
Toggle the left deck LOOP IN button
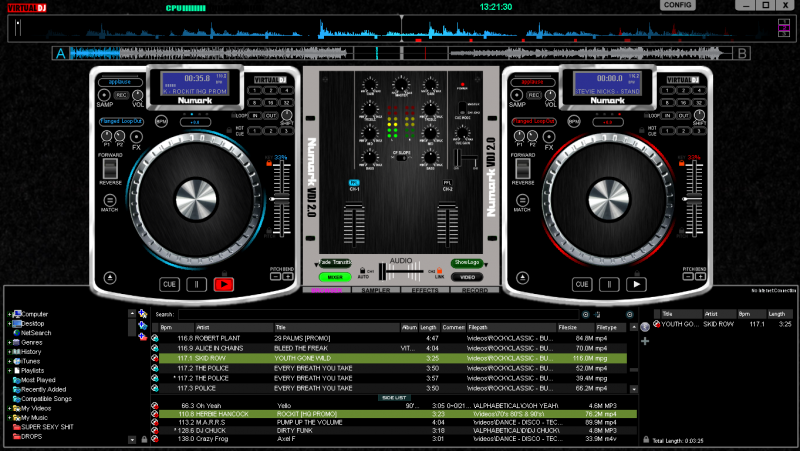coord(257,115)
